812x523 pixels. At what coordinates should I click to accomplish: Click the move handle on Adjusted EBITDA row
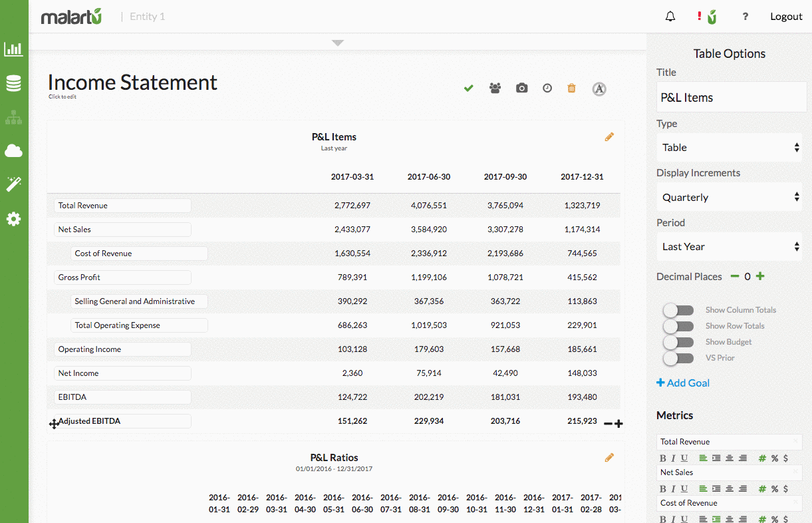54,423
